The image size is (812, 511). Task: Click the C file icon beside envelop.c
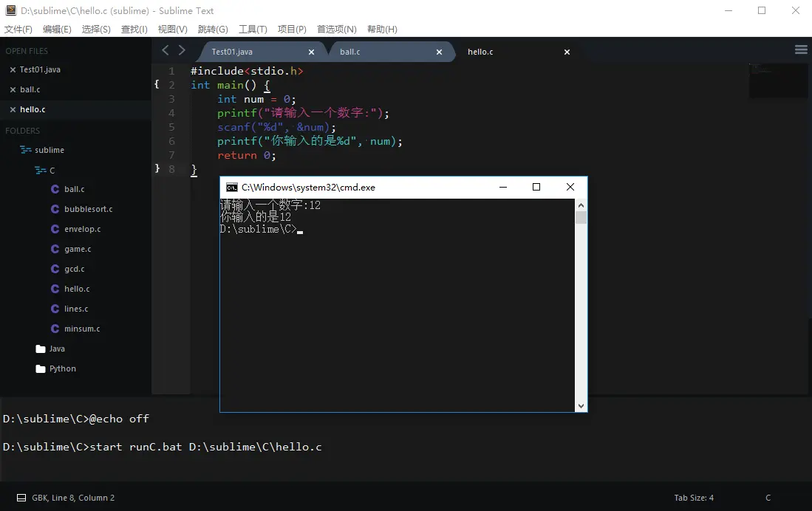[55, 230]
